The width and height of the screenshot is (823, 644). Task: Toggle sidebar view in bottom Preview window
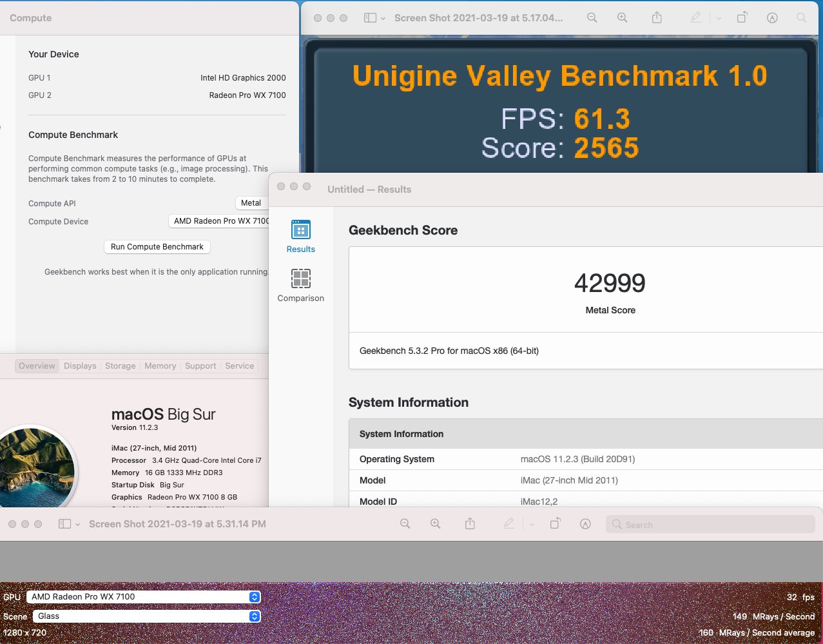(64, 524)
